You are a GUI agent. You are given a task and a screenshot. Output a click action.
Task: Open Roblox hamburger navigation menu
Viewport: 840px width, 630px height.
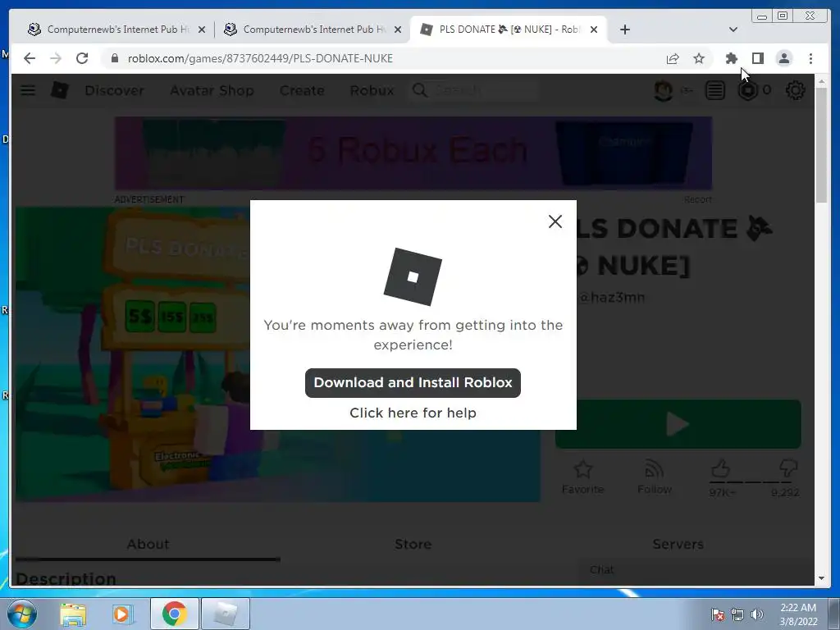(28, 90)
